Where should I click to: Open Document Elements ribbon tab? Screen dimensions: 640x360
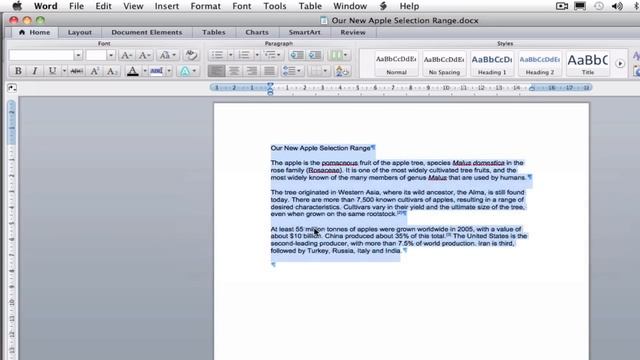point(147,32)
